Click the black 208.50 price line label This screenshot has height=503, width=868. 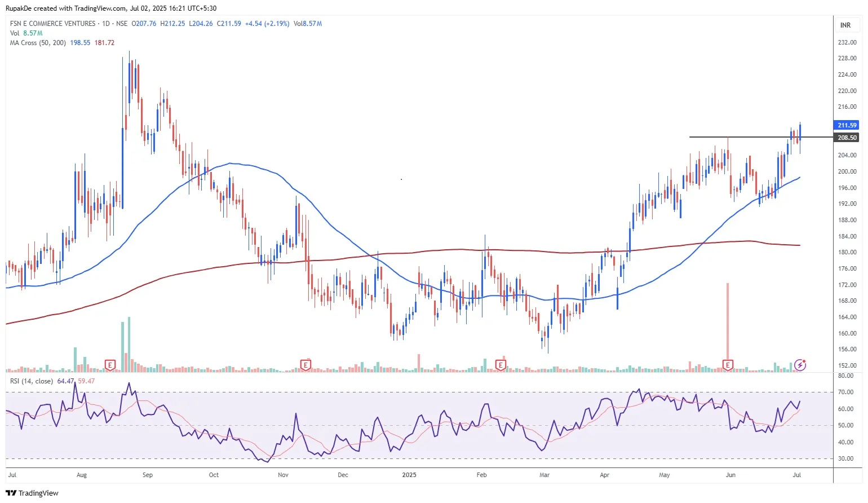pyautogui.click(x=847, y=138)
